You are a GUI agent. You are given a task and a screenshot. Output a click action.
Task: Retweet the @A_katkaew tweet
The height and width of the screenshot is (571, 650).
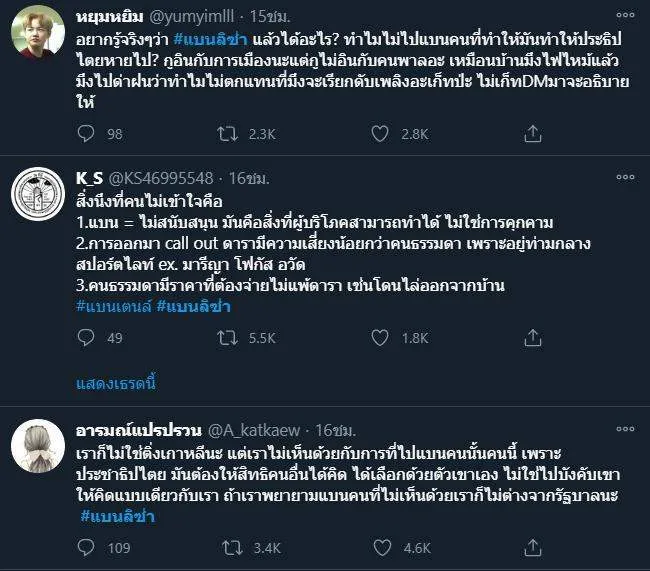(x=231, y=547)
